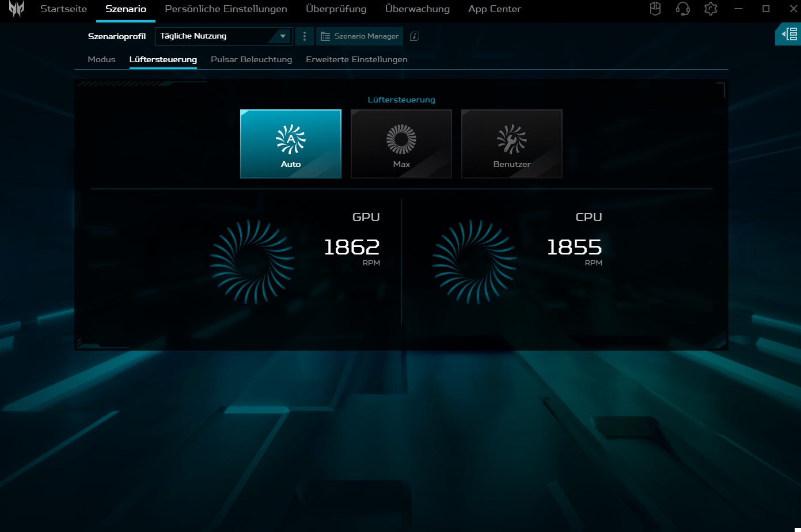Open the App Center tab
Screen dimensions: 801x532
494,9
